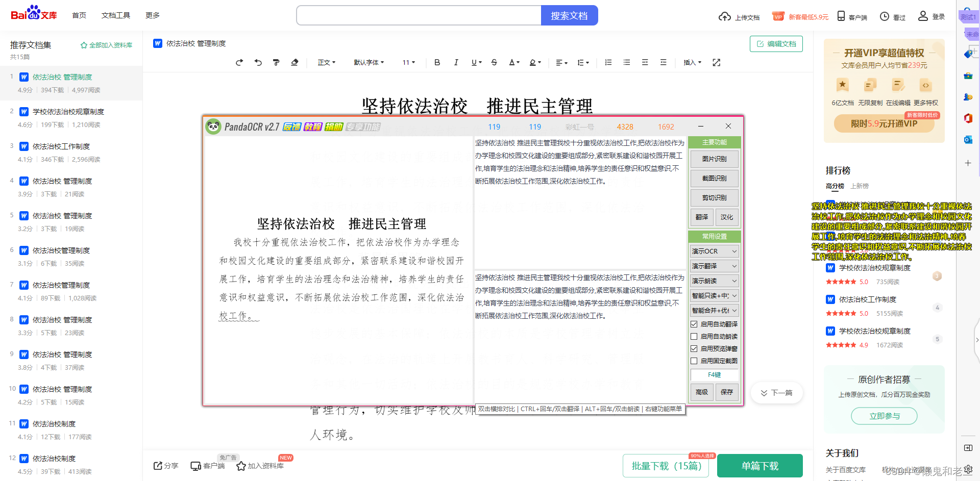The height and width of the screenshot is (481, 980).
Task: Click the VIP badge icon in header
Action: [x=778, y=16]
